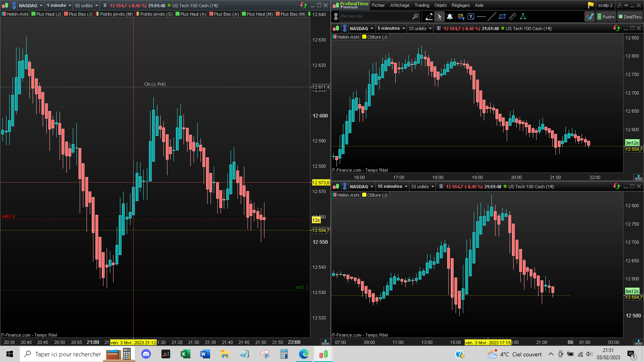Open the 5 minutes timeframe dropdown

391,29
